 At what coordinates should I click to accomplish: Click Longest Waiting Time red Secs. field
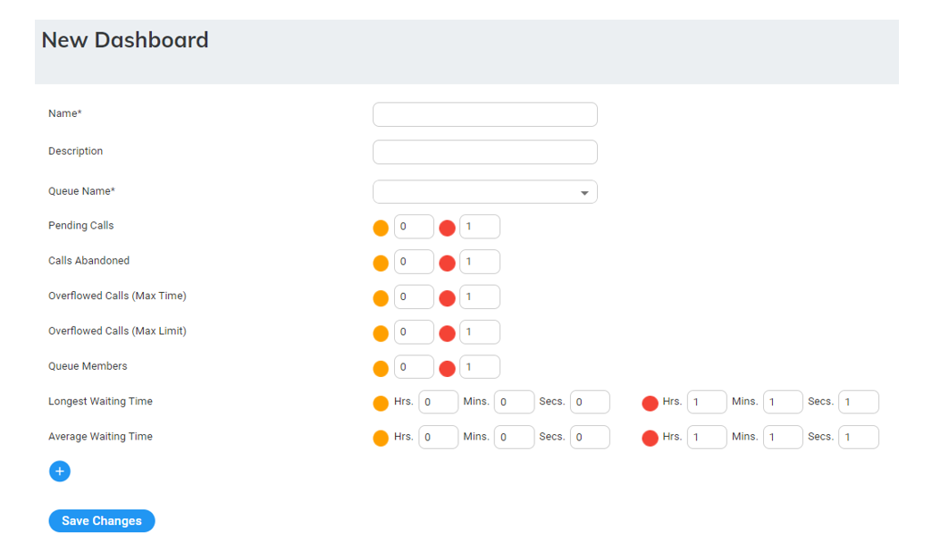point(858,402)
